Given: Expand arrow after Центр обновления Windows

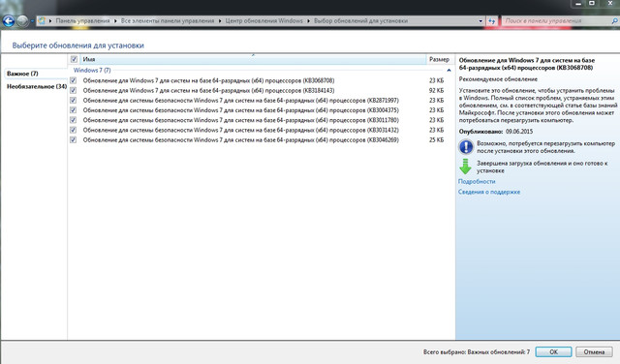Looking at the screenshot, I should 309,21.
